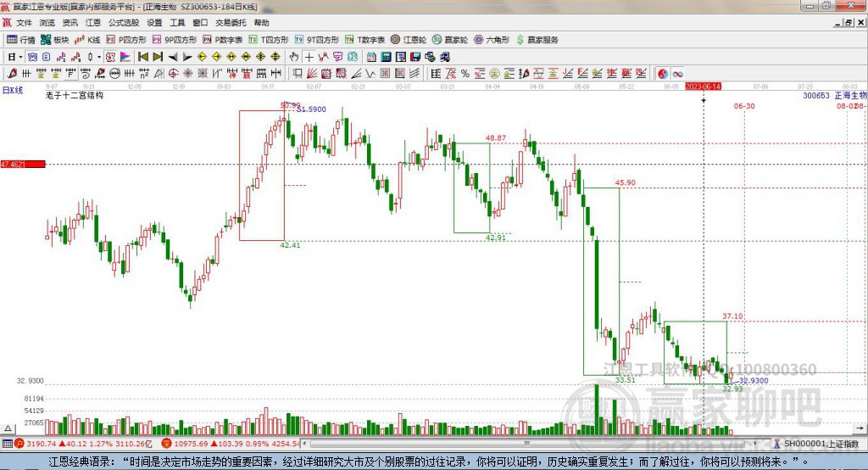Click the P四方形 button
This screenshot has width=868, height=470.
pos(126,40)
